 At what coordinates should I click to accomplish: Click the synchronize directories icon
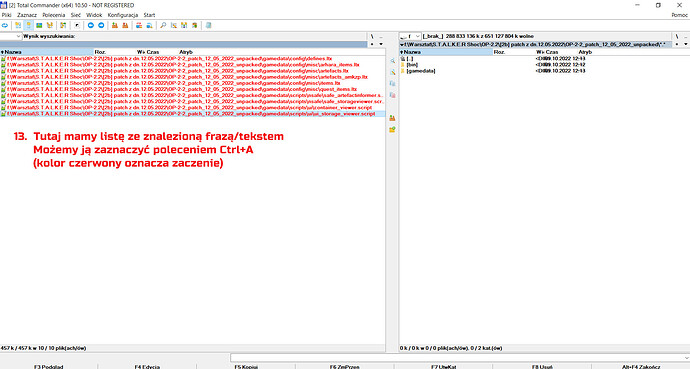click(184, 26)
